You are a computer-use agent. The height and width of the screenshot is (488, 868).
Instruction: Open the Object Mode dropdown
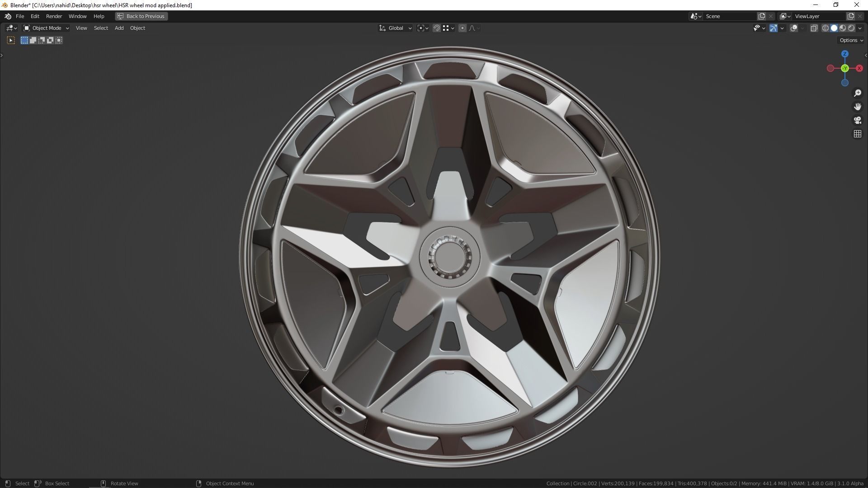click(45, 28)
